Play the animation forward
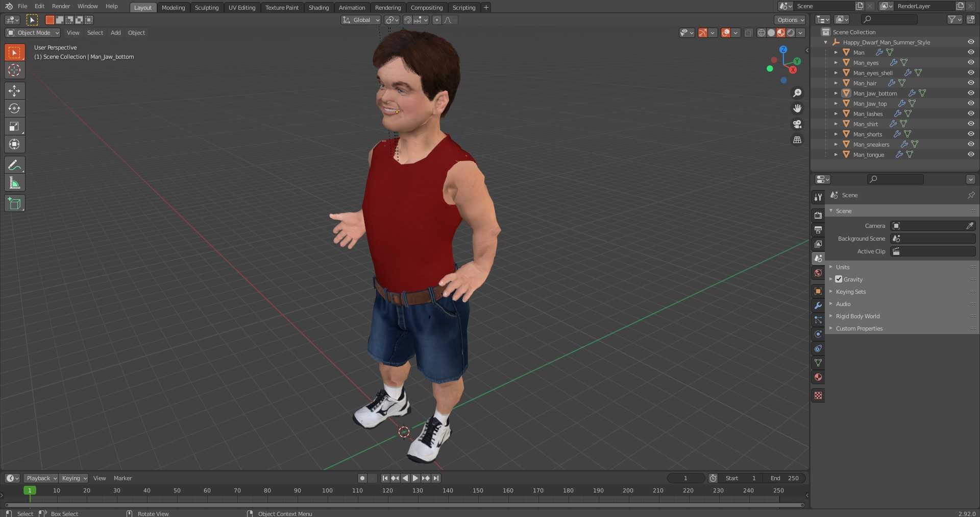 pos(415,478)
